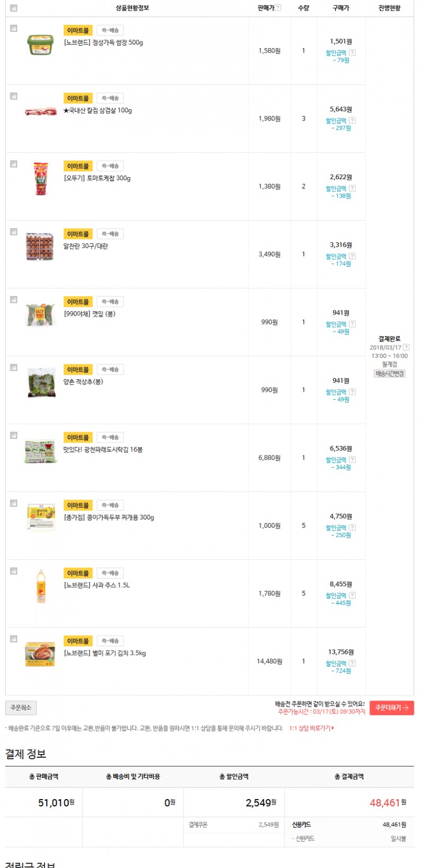Image resolution: width=424 pixels, height=868 pixels.
Task: Click the help icon next to 판매가 header
Action: tap(278, 8)
